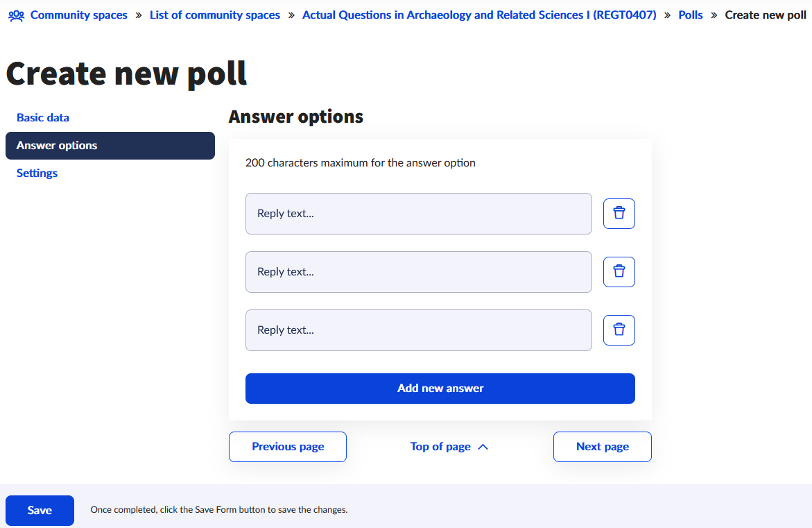Go to the Next page
The height and width of the screenshot is (528, 812).
pyautogui.click(x=603, y=447)
